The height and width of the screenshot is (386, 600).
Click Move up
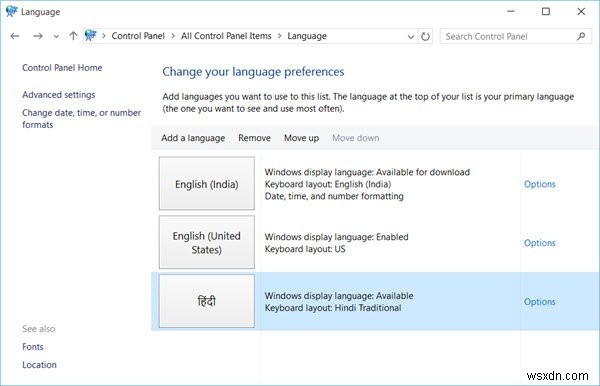(301, 138)
